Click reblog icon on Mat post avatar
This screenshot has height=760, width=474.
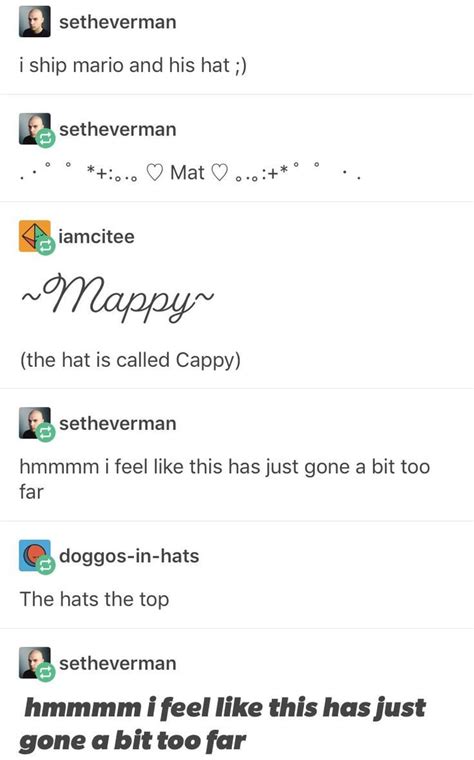point(46,139)
